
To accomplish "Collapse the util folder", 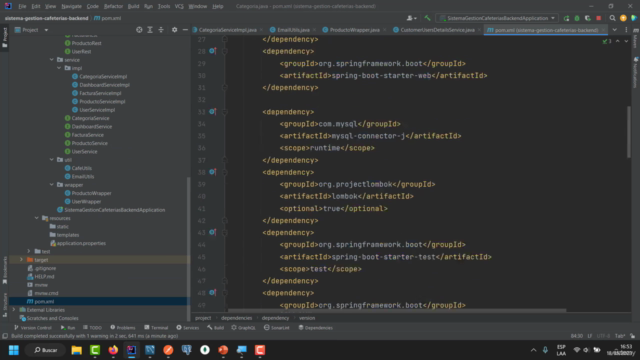I will 51,160.
